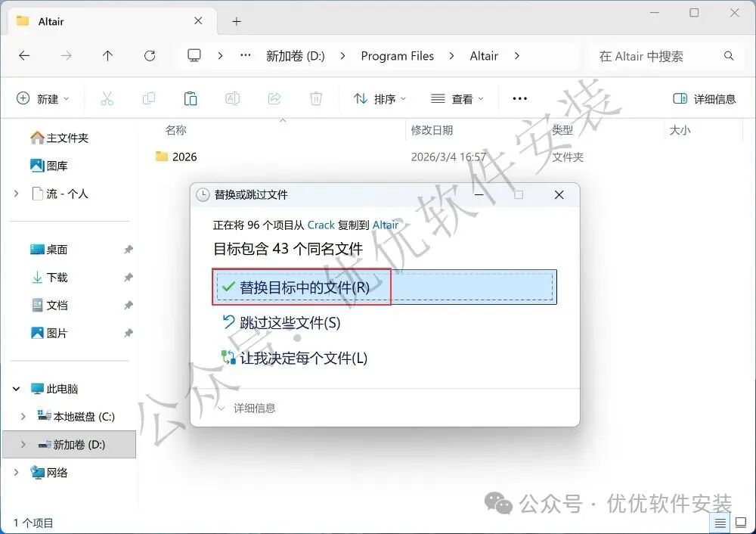Click the search magnifier icon
Viewport: 756px width, 534px height.
(729, 56)
